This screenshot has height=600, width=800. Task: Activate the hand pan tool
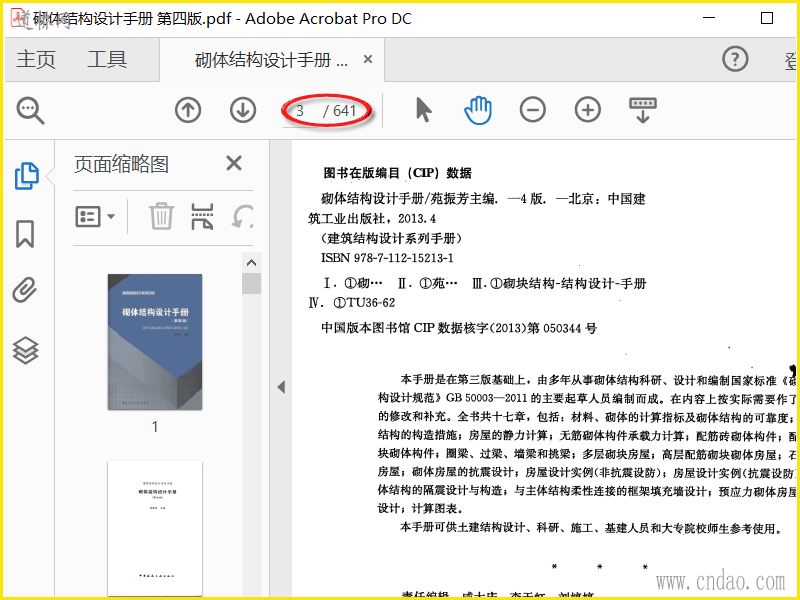point(478,110)
